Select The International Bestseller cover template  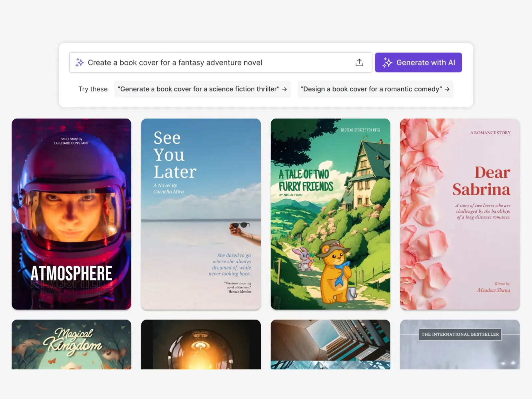point(460,344)
